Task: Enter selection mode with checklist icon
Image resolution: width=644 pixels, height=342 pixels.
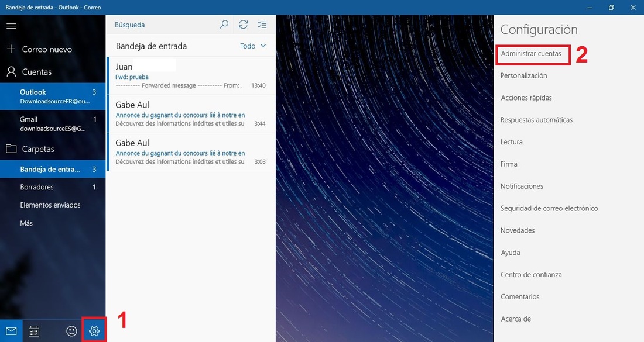Action: point(262,25)
